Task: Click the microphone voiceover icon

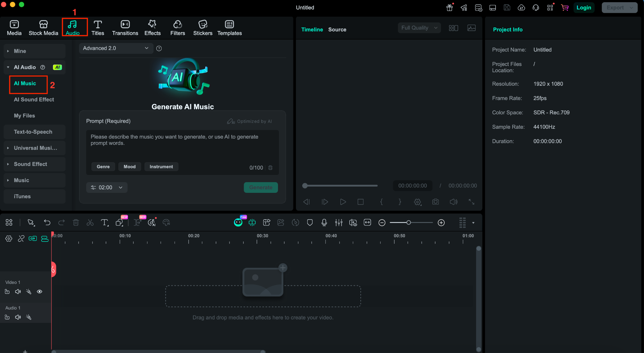Action: [x=324, y=223]
